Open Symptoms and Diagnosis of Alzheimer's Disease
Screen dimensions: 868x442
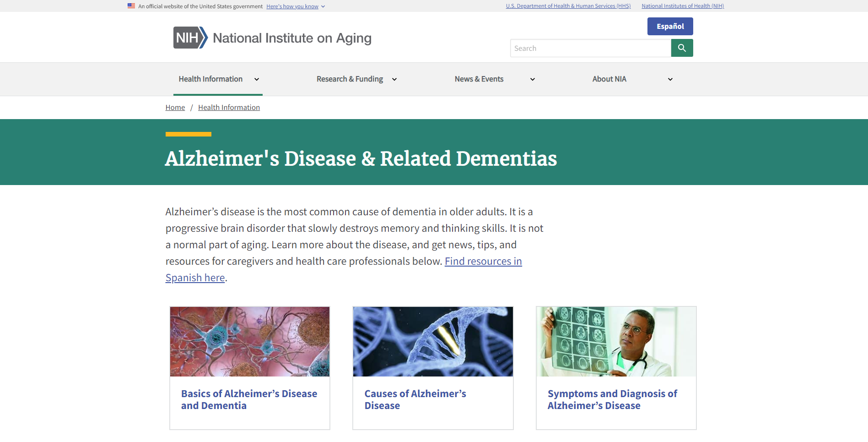(612, 399)
